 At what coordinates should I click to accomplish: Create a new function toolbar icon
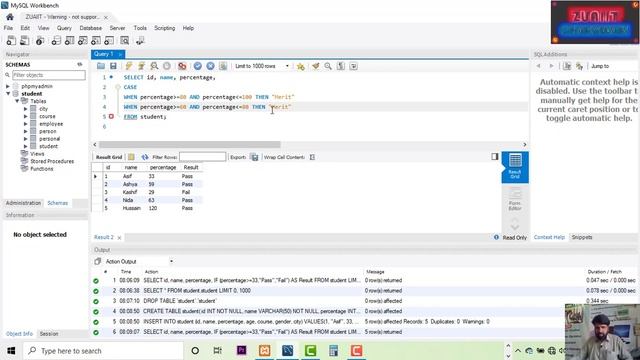click(x=109, y=40)
